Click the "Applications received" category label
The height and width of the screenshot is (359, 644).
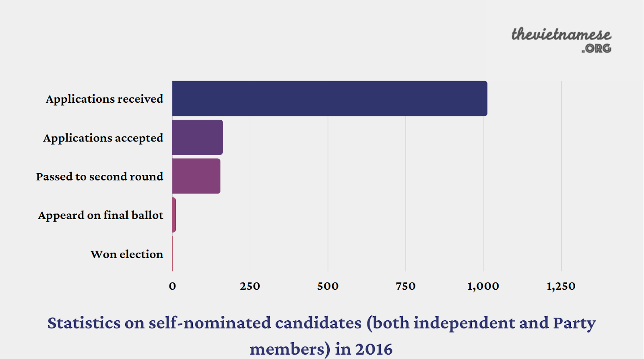pyautogui.click(x=104, y=99)
